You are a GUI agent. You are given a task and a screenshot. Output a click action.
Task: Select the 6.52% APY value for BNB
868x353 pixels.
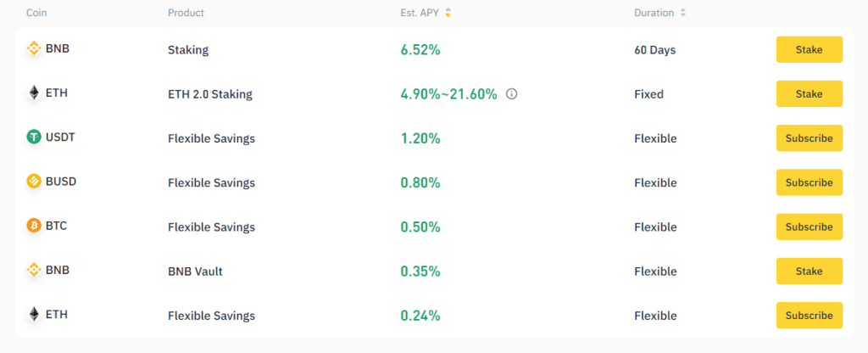click(420, 50)
